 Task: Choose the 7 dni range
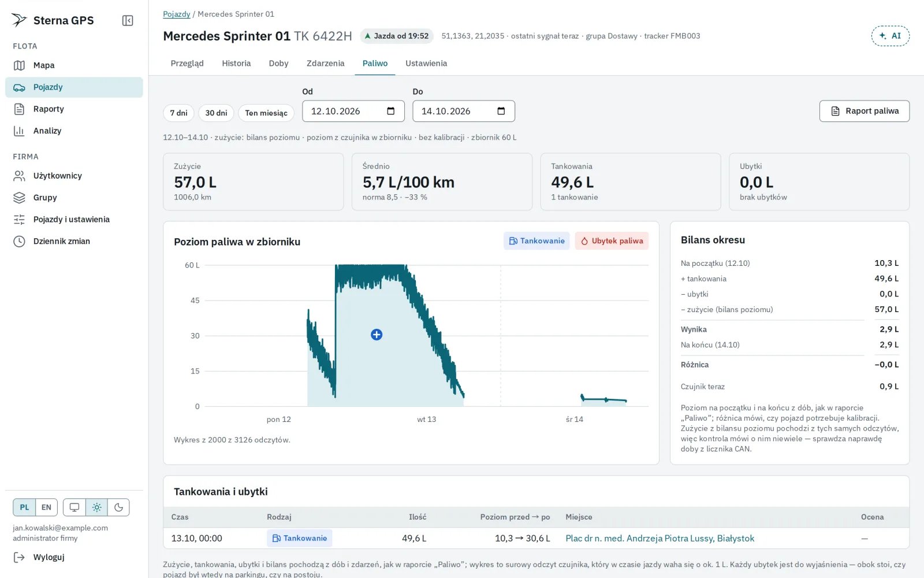tap(178, 113)
